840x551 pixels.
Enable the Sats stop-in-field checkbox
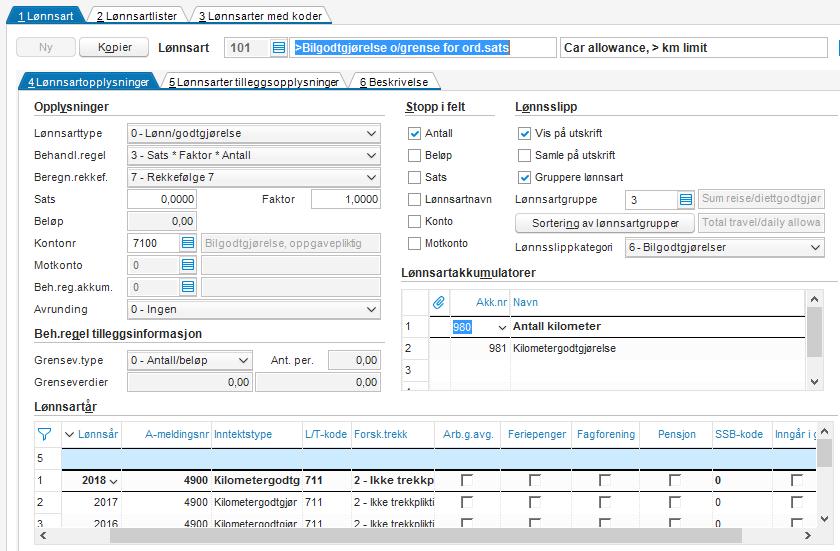[414, 177]
